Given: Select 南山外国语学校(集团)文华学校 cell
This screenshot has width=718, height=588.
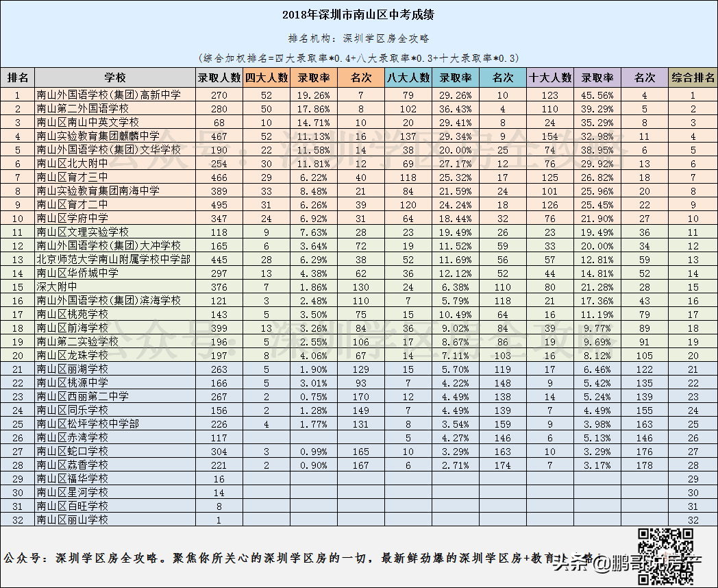Looking at the screenshot, I should point(115,150).
